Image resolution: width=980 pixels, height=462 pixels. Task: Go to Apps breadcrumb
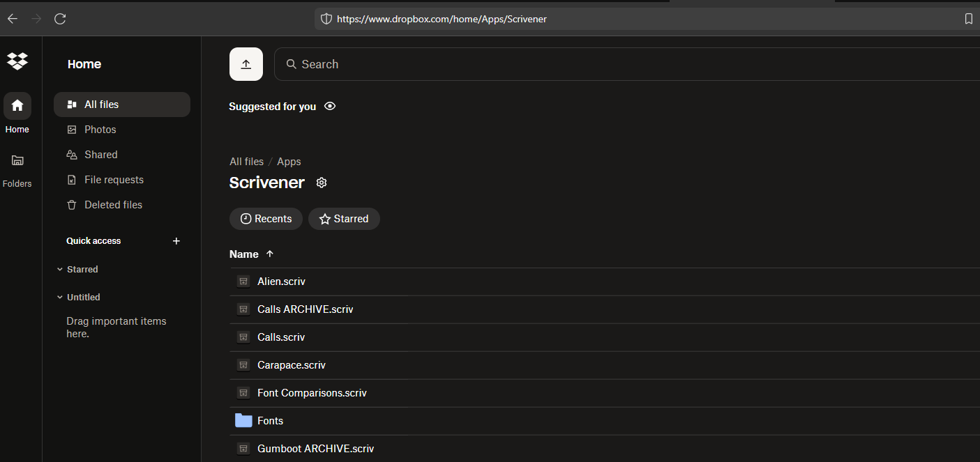289,162
